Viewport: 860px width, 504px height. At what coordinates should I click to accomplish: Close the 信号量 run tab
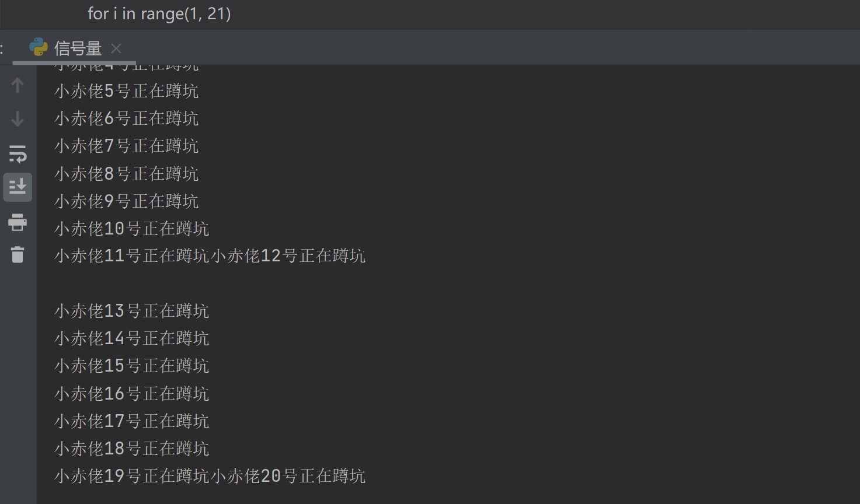[x=116, y=48]
